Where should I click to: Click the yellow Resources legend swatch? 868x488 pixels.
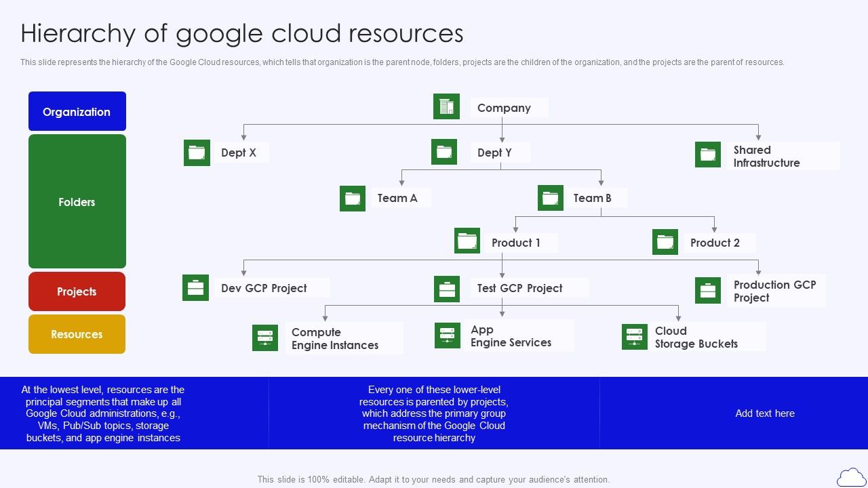[x=77, y=333]
